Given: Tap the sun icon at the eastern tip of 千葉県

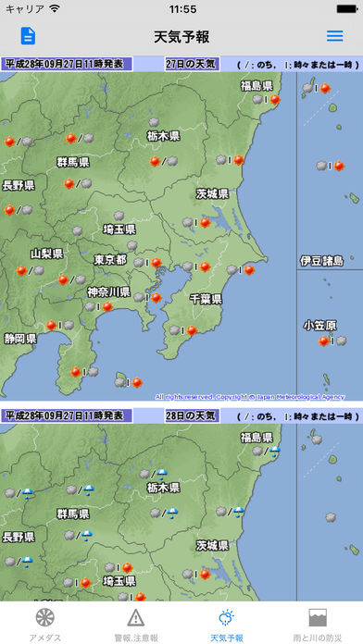Looking at the screenshot, I should [249, 270].
